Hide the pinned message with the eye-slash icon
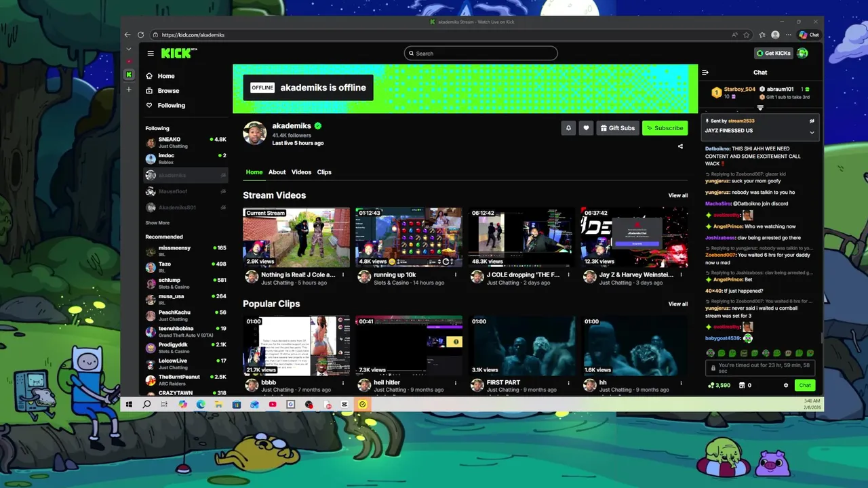The image size is (868, 488). point(812,121)
